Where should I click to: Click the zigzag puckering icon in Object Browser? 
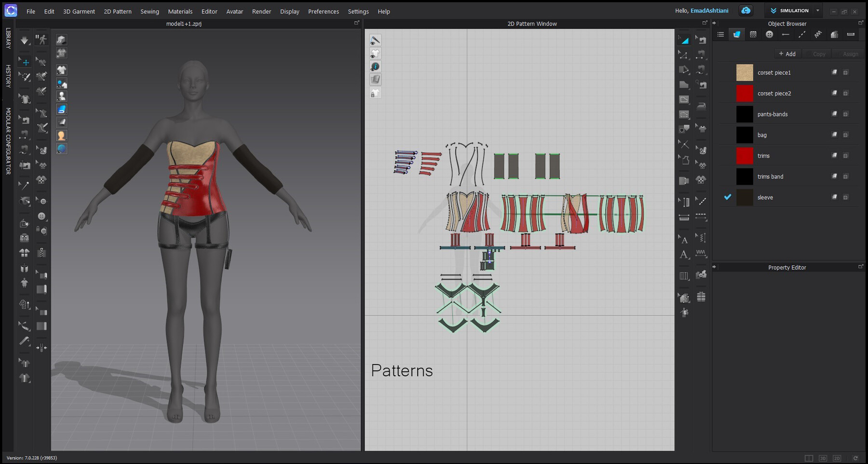click(818, 34)
